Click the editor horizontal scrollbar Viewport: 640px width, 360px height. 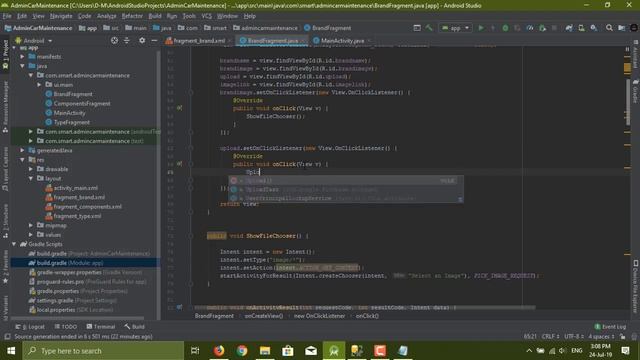364,307
